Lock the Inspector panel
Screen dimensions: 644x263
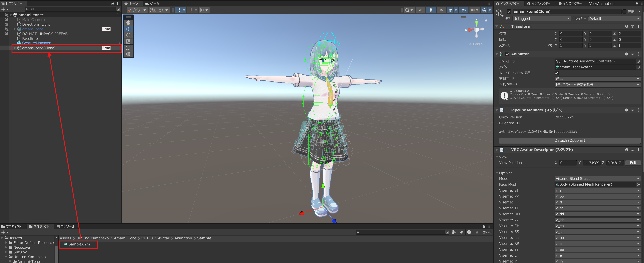637,4
